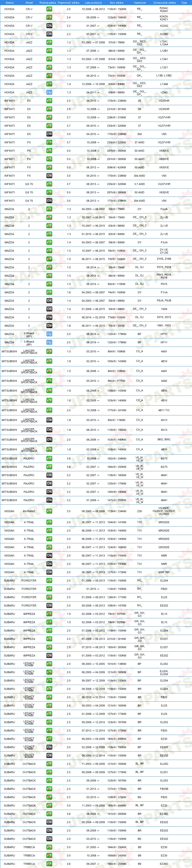Select the engine code cell 4A92
This screenshot has height=868, width=192.
[x=164, y=381]
